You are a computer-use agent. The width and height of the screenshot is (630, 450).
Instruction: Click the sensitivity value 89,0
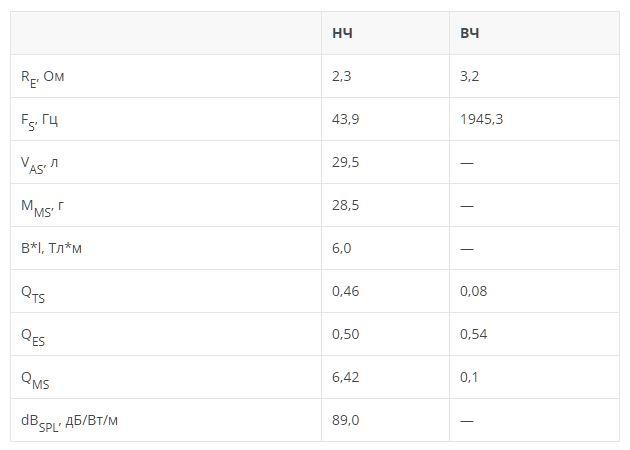[x=346, y=420]
